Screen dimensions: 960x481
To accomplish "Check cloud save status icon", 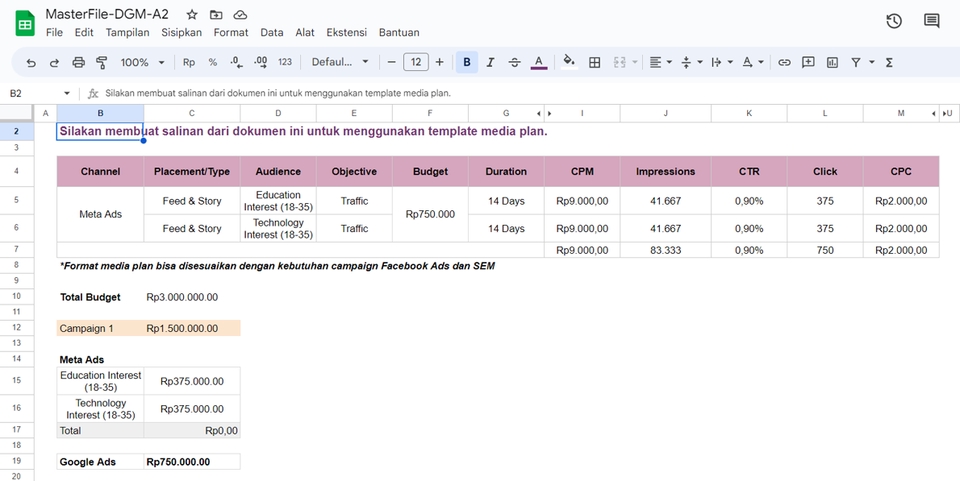I will click(241, 15).
